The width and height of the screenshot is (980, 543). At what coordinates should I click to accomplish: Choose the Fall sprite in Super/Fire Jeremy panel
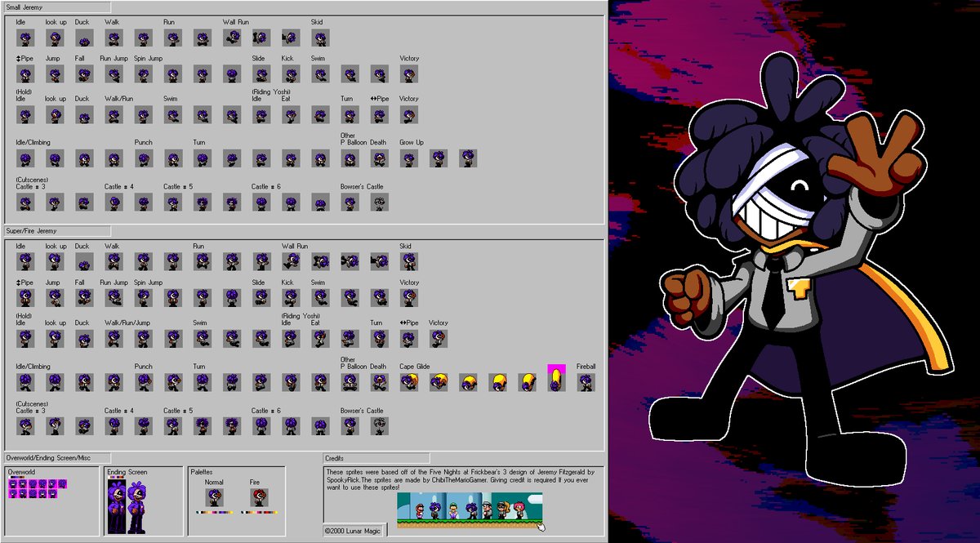[x=84, y=298]
